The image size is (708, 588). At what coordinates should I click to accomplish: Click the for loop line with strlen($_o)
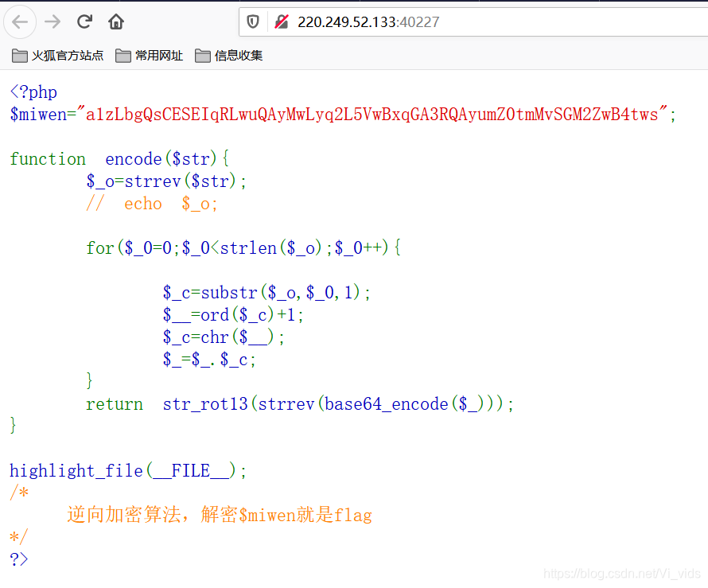243,248
